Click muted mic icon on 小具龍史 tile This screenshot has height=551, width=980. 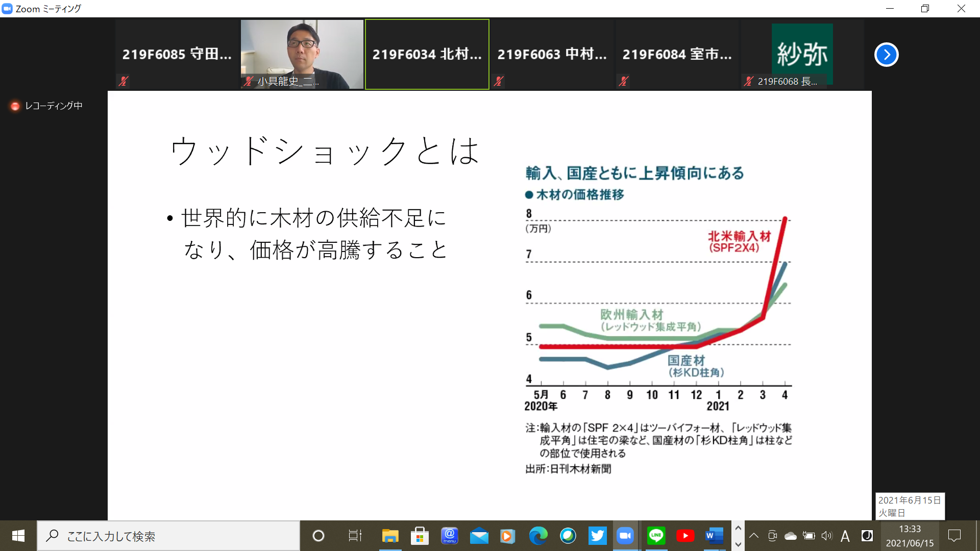(249, 81)
